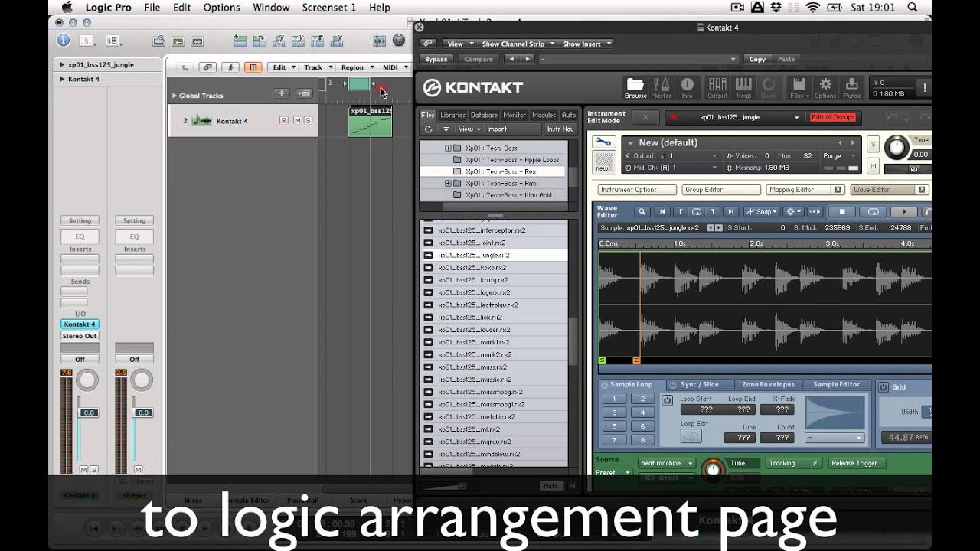
Task: Solo the instrument with S button
Action: click(873, 144)
